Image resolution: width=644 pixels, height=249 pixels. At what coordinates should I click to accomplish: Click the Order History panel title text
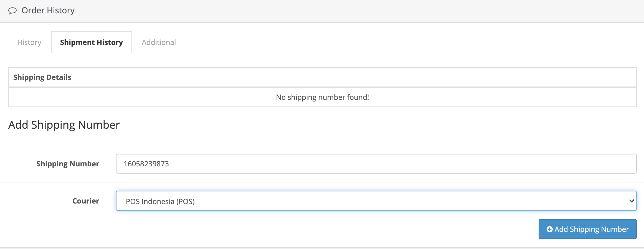[48, 11]
